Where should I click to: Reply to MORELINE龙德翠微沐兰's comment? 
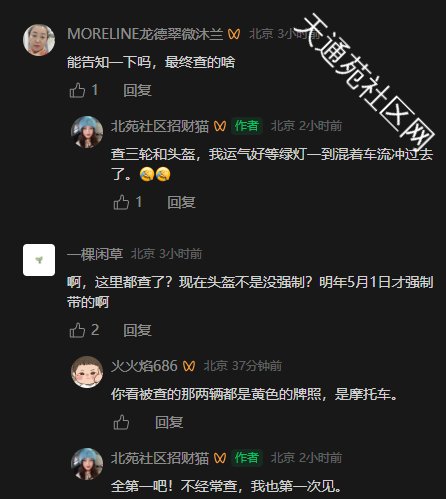[137, 90]
